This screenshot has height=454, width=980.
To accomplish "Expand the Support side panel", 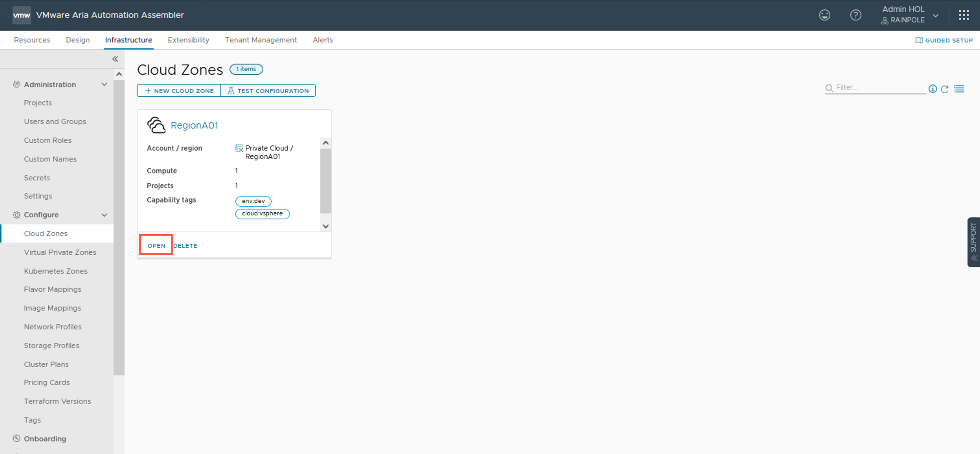I will point(973,242).
